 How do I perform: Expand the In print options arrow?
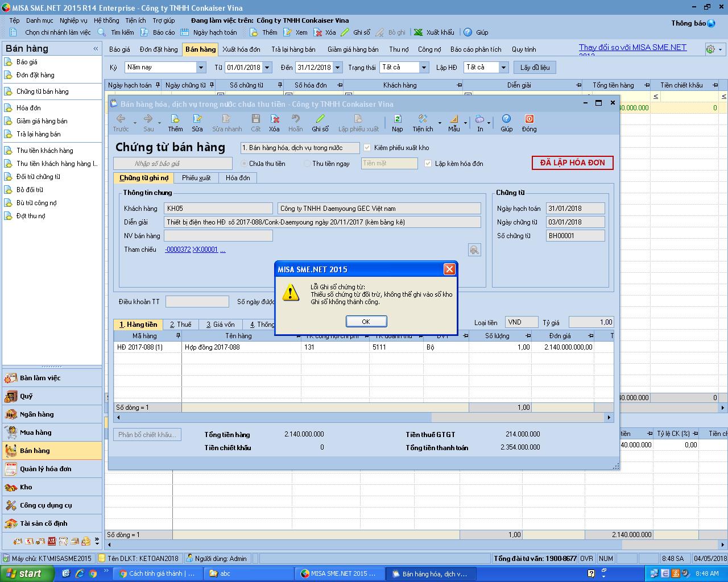click(489, 123)
